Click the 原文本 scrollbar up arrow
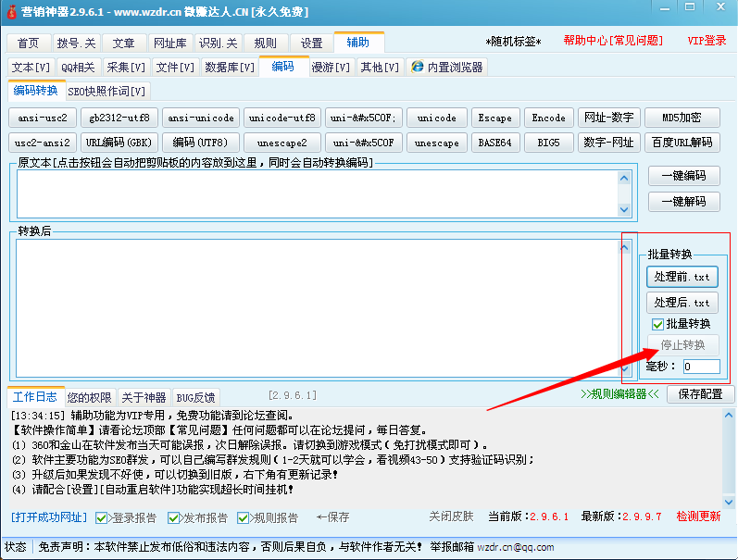738x560 pixels. coord(624,178)
